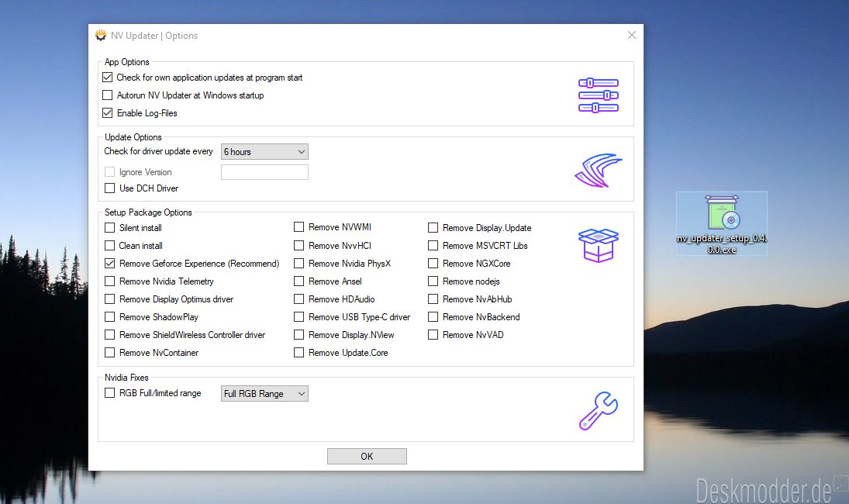The height and width of the screenshot is (504, 849).
Task: Uncheck Enable Log-Files option
Action: coord(109,113)
